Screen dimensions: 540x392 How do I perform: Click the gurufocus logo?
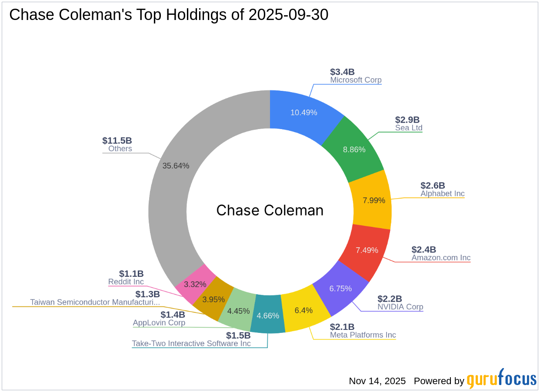point(501,379)
